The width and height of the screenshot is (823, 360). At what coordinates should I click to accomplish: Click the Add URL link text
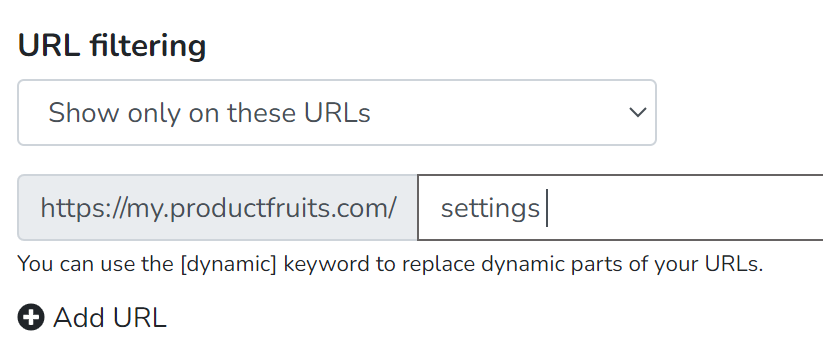pyautogui.click(x=110, y=317)
